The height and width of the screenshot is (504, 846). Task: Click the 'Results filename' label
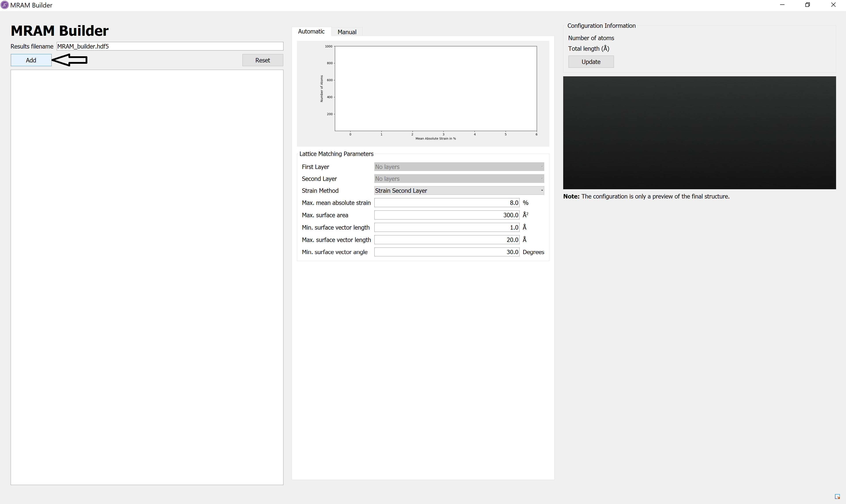(32, 47)
